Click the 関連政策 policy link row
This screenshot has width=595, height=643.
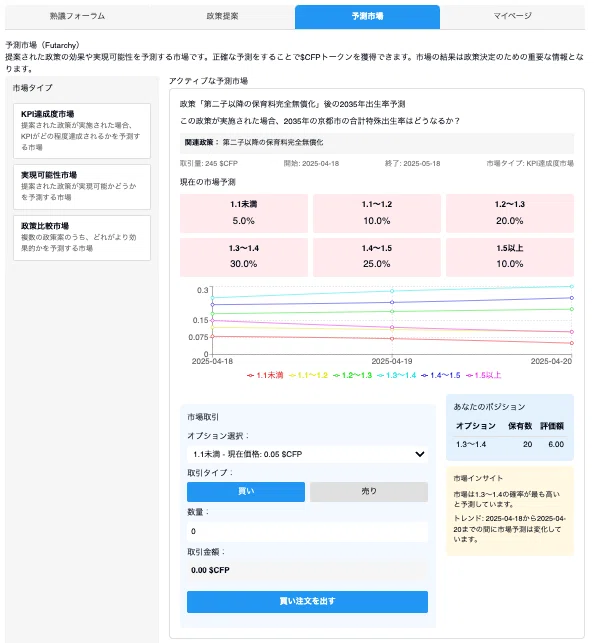coord(377,143)
